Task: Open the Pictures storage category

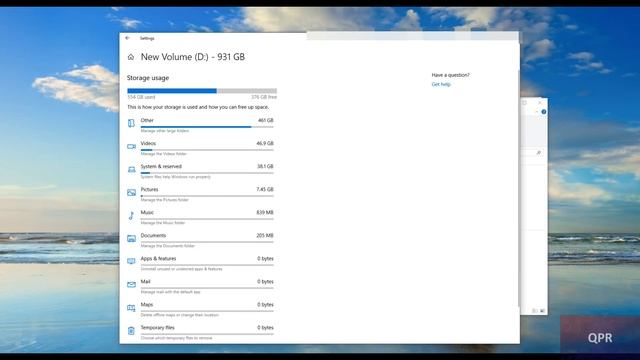Action: pos(200,194)
